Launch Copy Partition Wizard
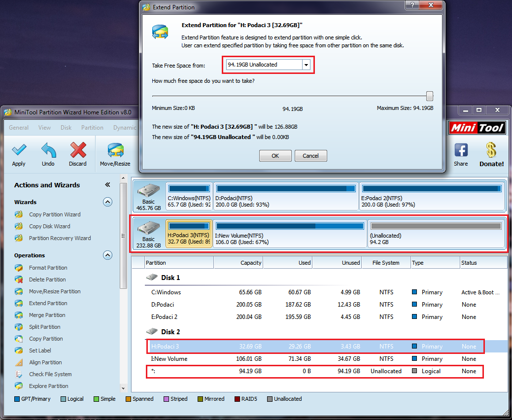 [x=55, y=214]
